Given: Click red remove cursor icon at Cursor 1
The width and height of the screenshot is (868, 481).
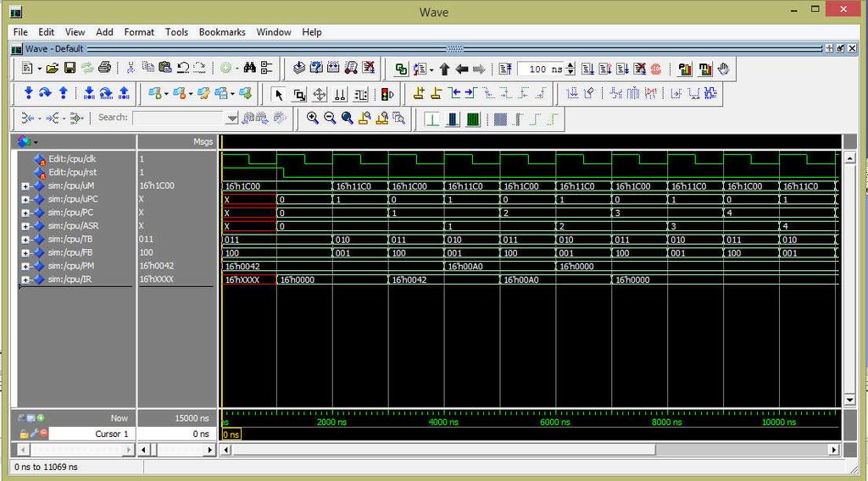Looking at the screenshot, I should coord(43,434).
